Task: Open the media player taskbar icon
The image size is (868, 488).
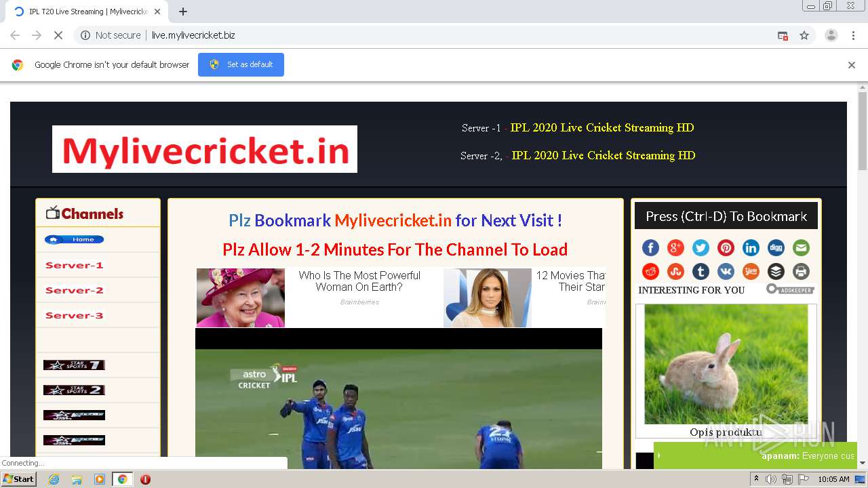Action: pyautogui.click(x=100, y=479)
